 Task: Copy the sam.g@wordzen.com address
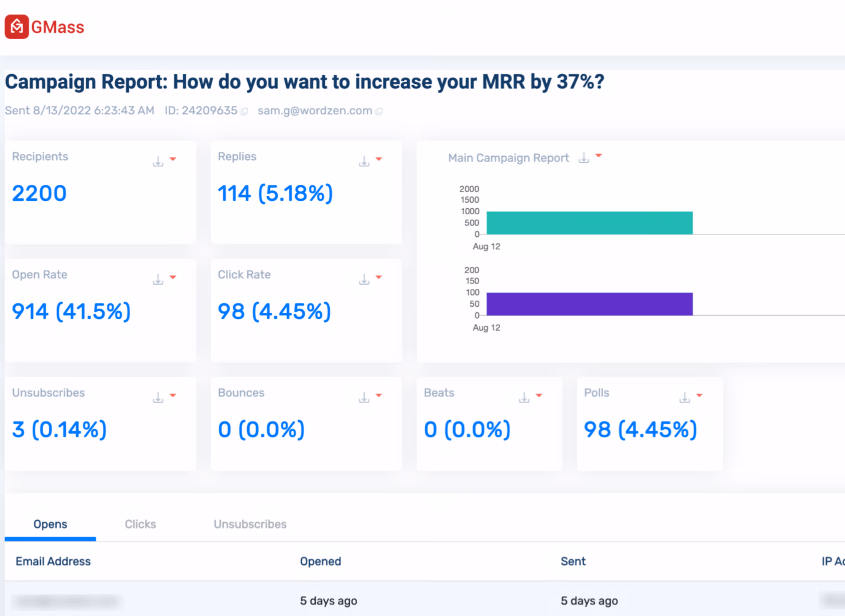[379, 112]
